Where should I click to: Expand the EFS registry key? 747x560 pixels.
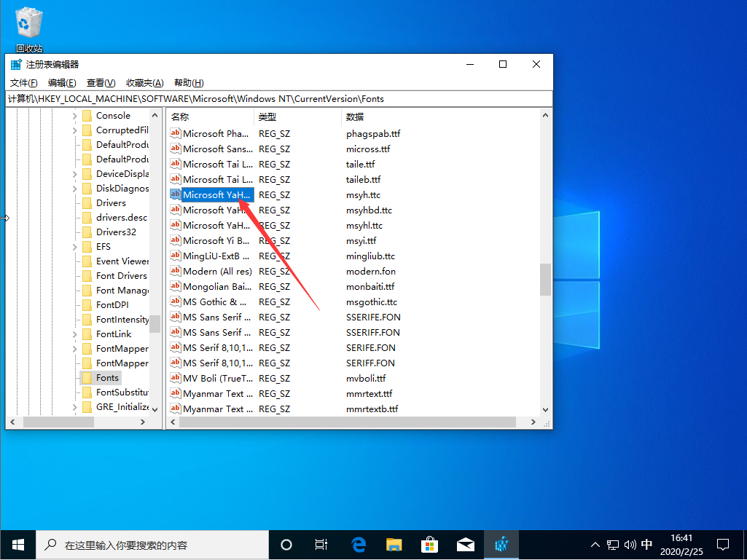coord(76,246)
